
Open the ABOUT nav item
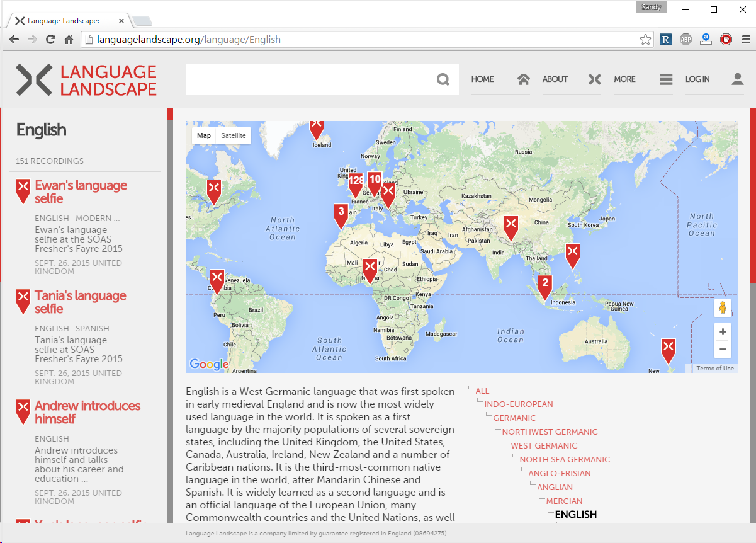pyautogui.click(x=572, y=79)
